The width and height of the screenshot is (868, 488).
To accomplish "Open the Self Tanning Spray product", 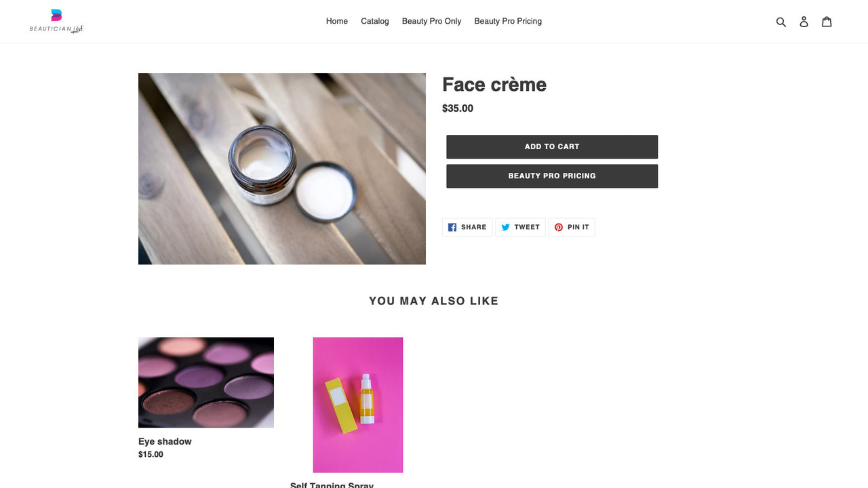I will pos(332,484).
